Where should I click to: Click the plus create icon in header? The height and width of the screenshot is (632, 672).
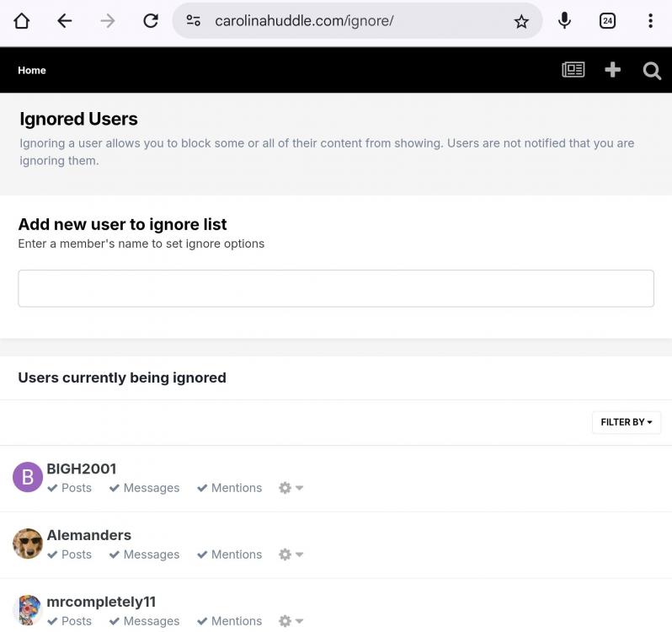coord(613,70)
